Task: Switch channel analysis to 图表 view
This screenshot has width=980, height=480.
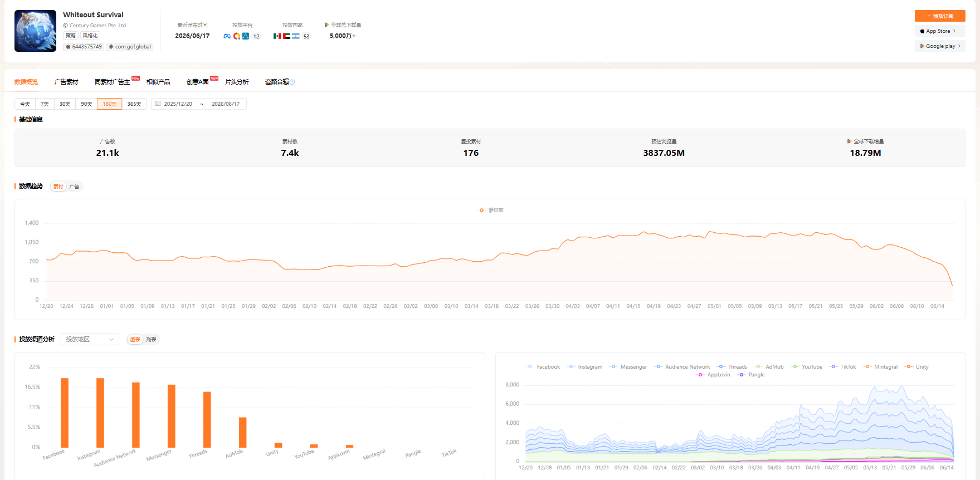Action: click(135, 340)
